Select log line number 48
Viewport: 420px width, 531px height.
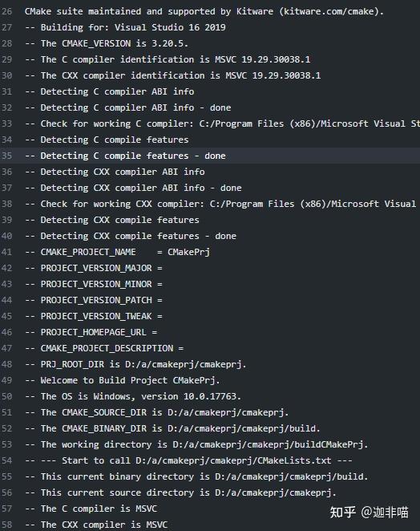6,364
